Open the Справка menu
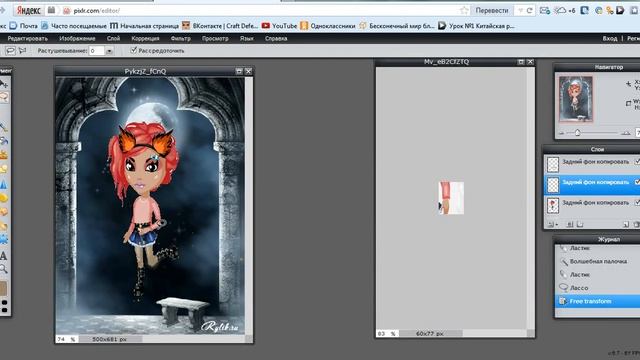 [x=276, y=39]
